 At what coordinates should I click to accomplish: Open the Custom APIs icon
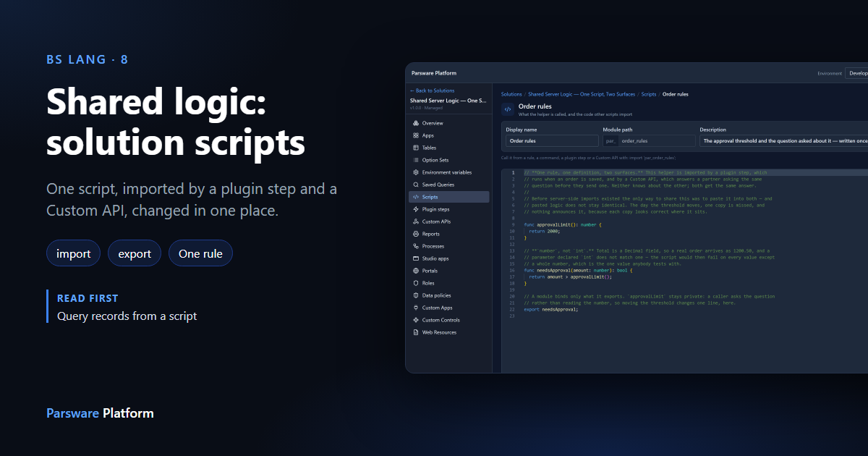pos(415,221)
